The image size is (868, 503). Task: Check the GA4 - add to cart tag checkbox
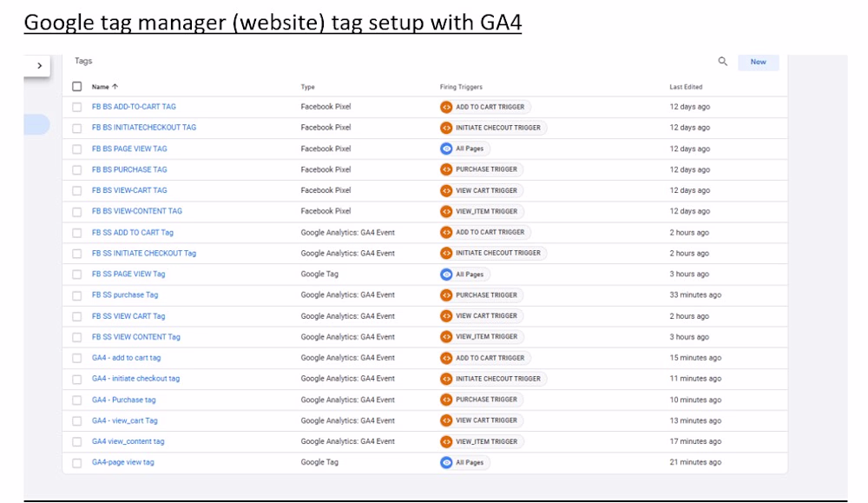pyautogui.click(x=77, y=359)
